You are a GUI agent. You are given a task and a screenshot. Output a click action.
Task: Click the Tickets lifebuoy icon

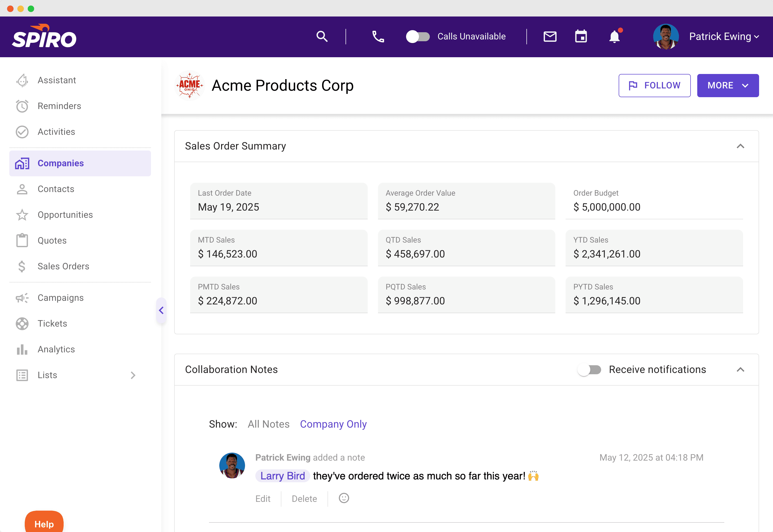pos(22,323)
